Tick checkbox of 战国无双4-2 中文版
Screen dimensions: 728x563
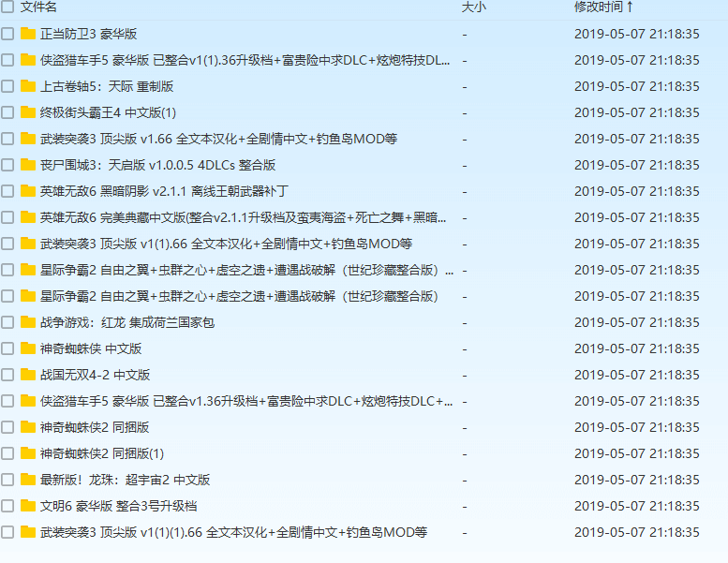pos(7,375)
